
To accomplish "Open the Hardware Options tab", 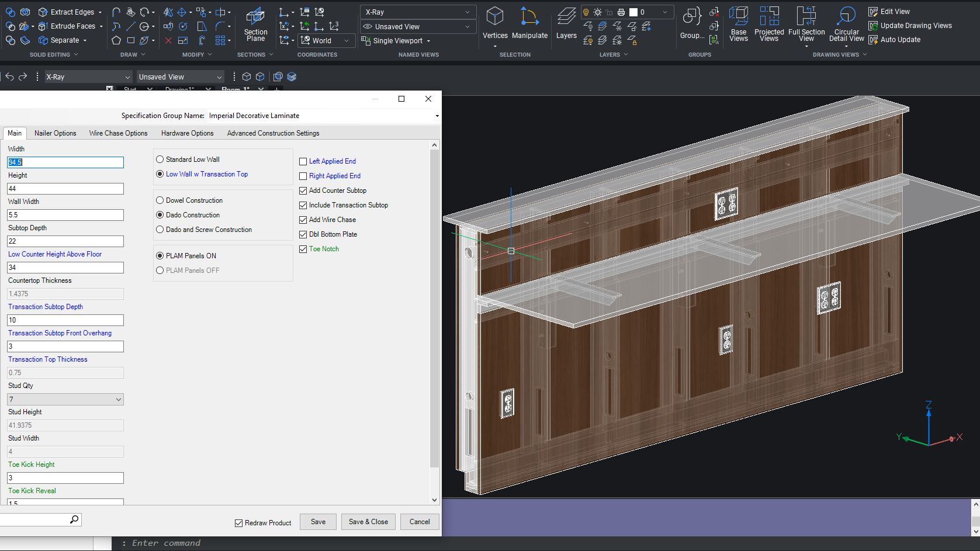I will click(x=187, y=133).
